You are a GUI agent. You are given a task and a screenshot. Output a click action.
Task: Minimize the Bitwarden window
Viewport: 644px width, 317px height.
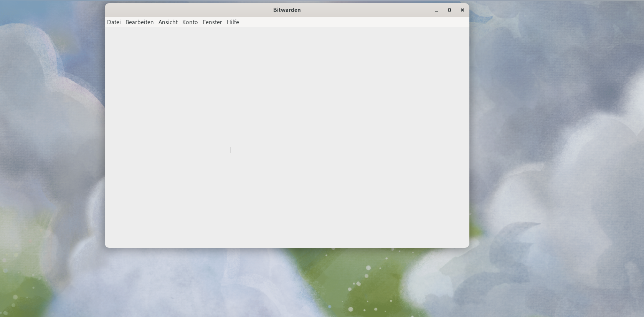pos(436,10)
